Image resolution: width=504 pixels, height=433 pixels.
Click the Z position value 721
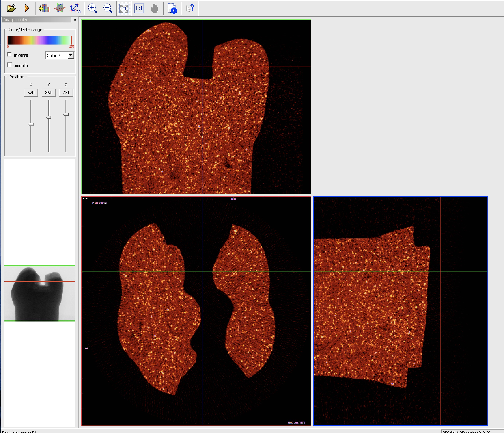[x=66, y=93]
